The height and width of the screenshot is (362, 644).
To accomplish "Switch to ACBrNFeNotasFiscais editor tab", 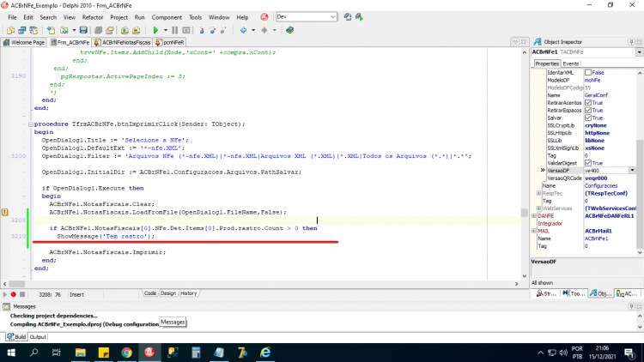I will point(122,42).
